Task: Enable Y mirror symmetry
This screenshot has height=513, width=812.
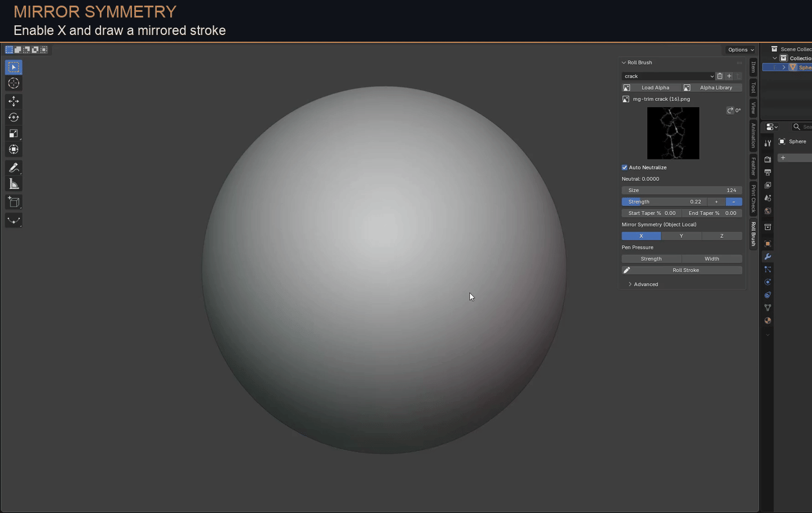Action: click(681, 236)
